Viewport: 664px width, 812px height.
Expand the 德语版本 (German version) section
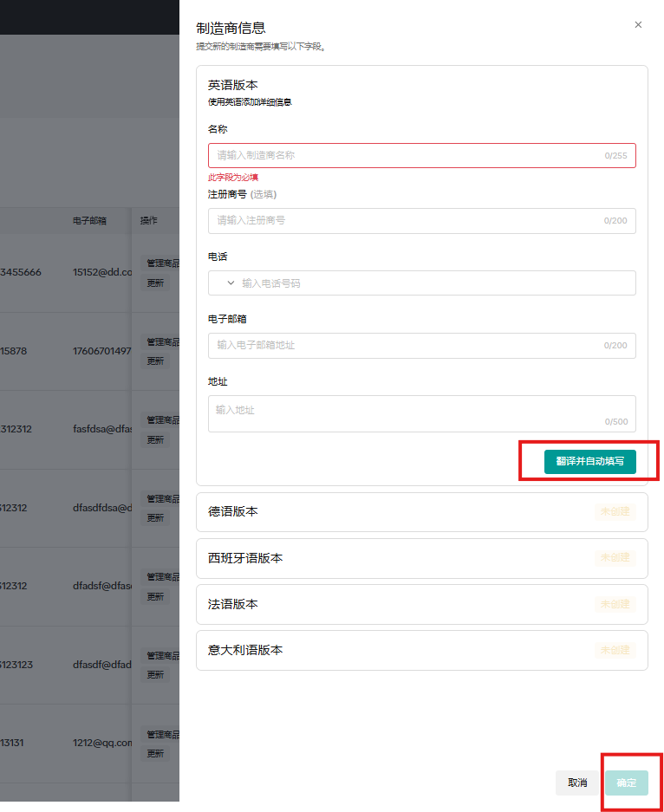tap(421, 511)
